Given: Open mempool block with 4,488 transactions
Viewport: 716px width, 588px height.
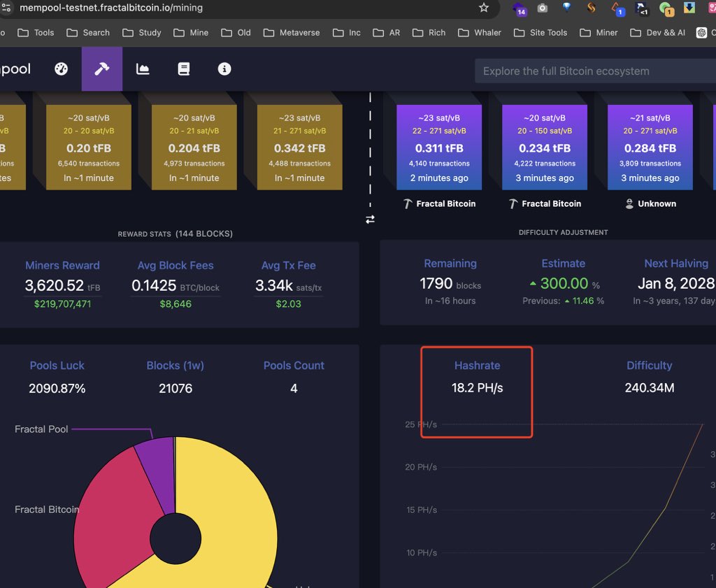Looking at the screenshot, I should [299, 147].
